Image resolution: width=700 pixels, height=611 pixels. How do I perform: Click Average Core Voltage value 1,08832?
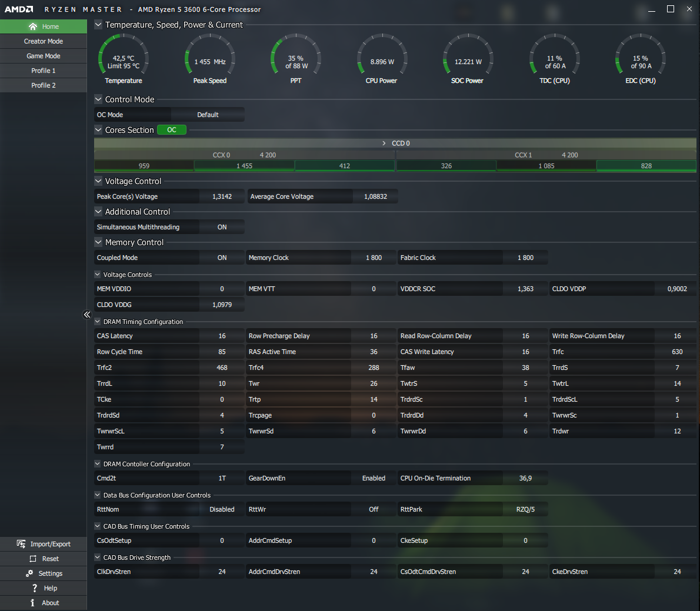375,196
